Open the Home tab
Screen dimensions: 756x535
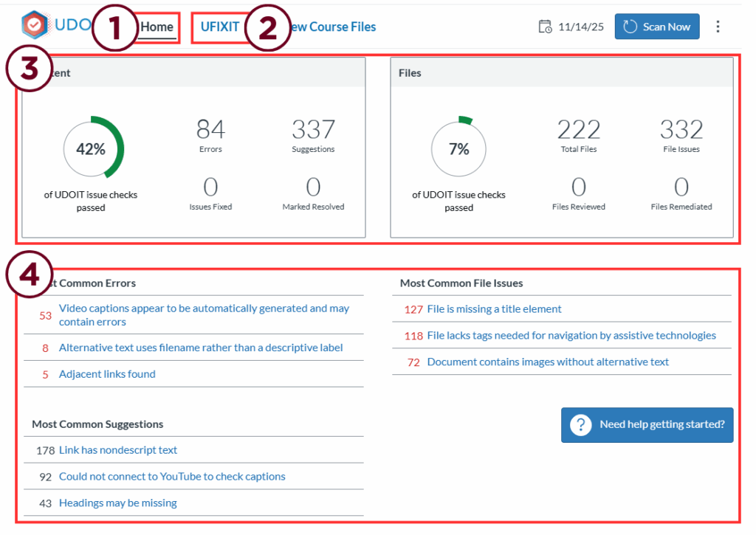pyautogui.click(x=157, y=27)
